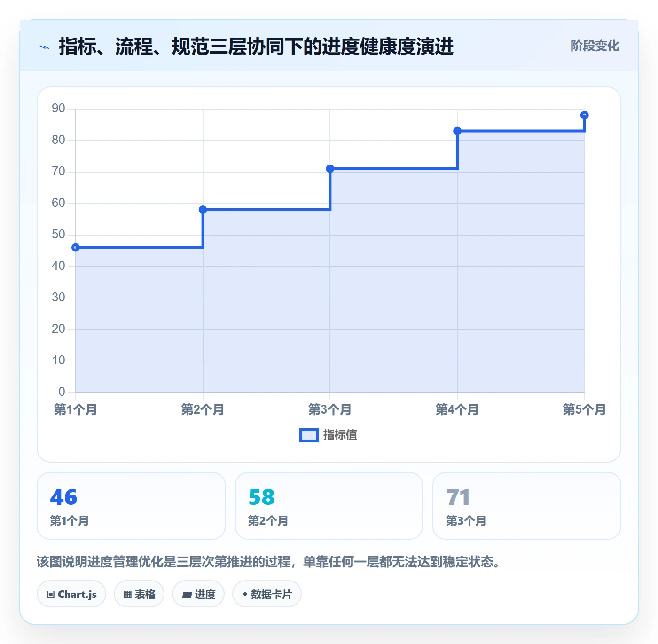Click the y-axis tick label 70

pyautogui.click(x=58, y=172)
